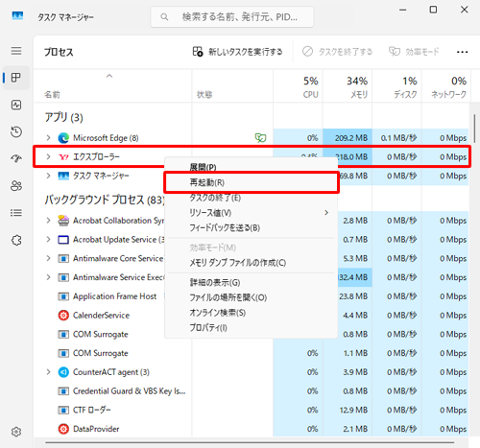This screenshot has width=480, height=448.
Task: Click the タスクを終了する toolbar button
Action: (x=337, y=52)
